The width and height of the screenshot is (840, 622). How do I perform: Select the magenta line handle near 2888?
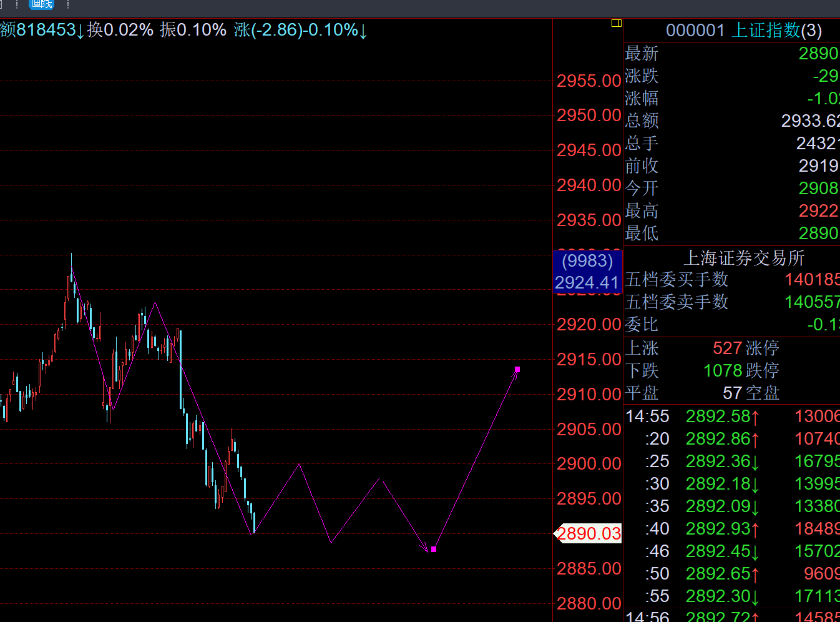434,549
